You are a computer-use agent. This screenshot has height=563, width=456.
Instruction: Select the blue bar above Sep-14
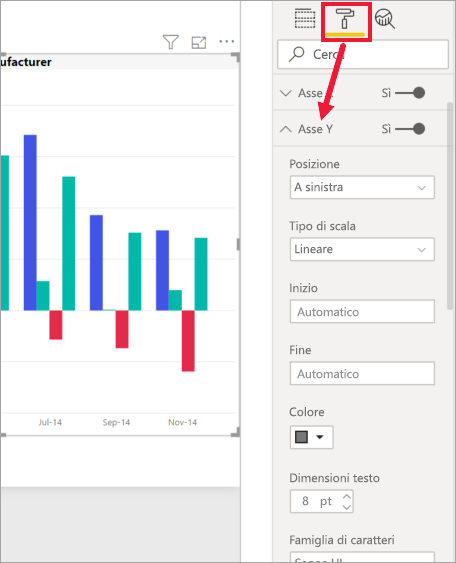(x=96, y=263)
